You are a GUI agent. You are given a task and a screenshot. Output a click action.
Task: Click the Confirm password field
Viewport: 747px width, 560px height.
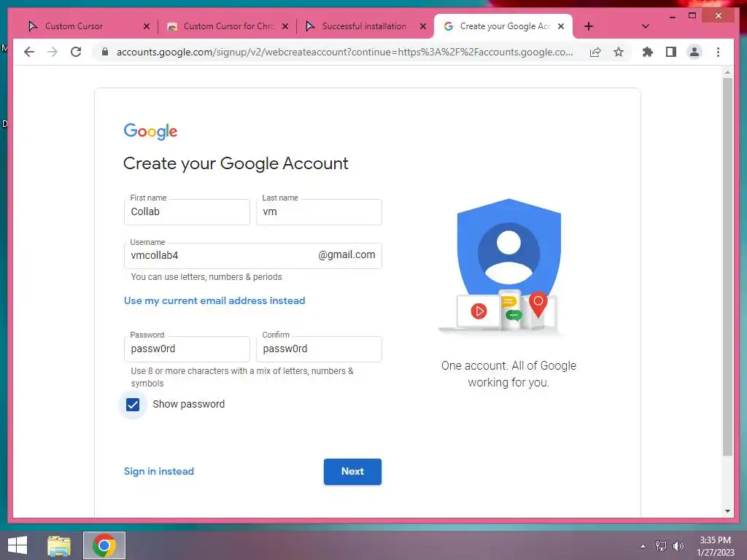coord(319,349)
